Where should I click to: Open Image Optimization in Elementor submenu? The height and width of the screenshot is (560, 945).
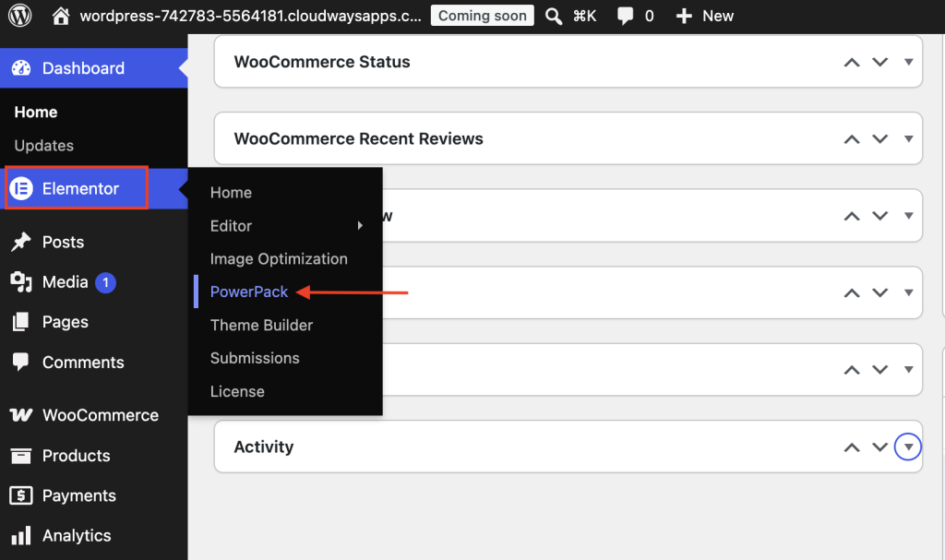pos(279,259)
